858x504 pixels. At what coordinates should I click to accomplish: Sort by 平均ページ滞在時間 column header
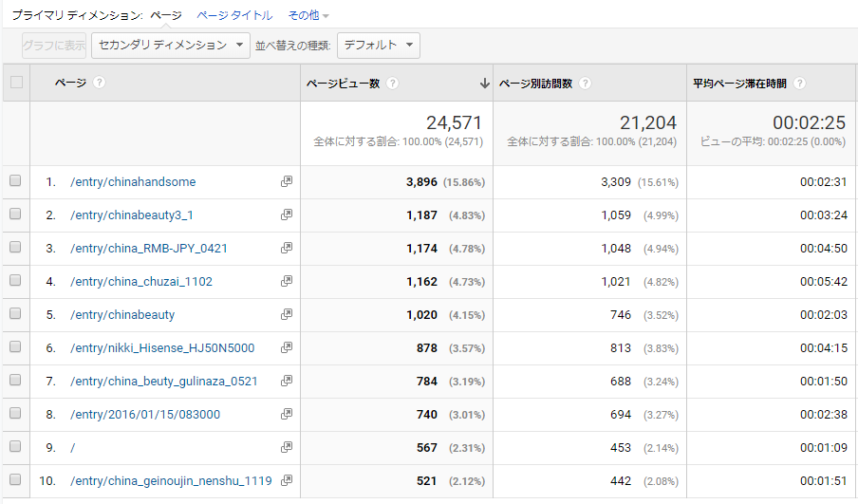click(739, 84)
